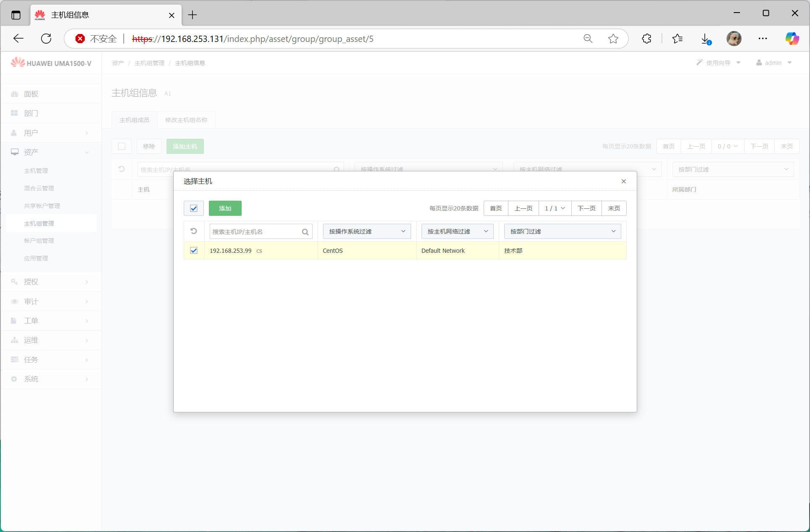Click the Copilot icon in browser toolbar
The width and height of the screenshot is (810, 532).
(x=792, y=39)
